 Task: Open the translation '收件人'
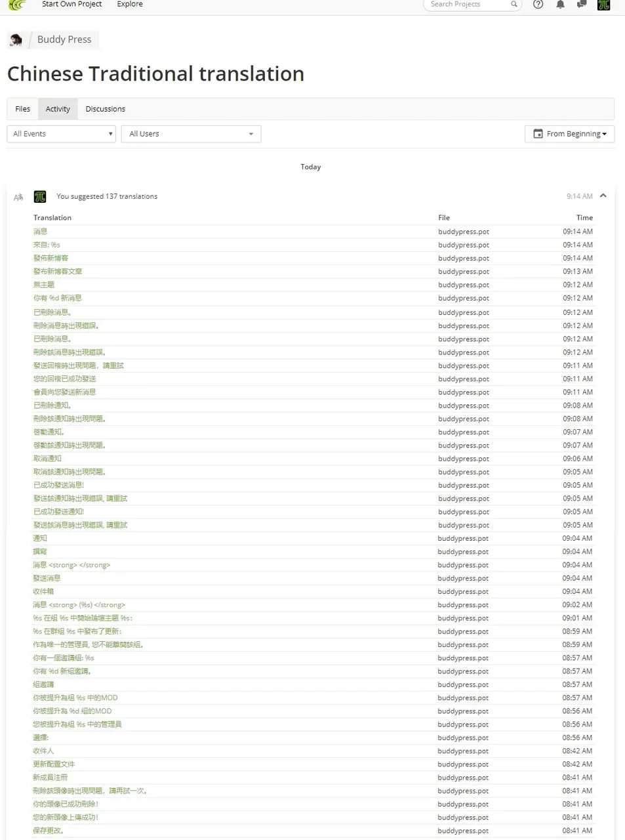click(43, 751)
